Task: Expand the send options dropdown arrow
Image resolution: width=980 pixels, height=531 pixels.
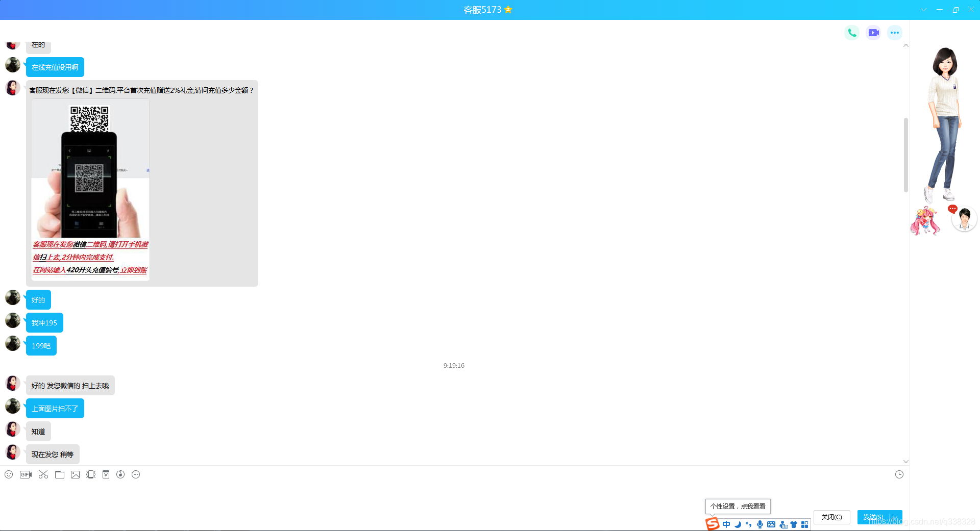Action: point(896,517)
